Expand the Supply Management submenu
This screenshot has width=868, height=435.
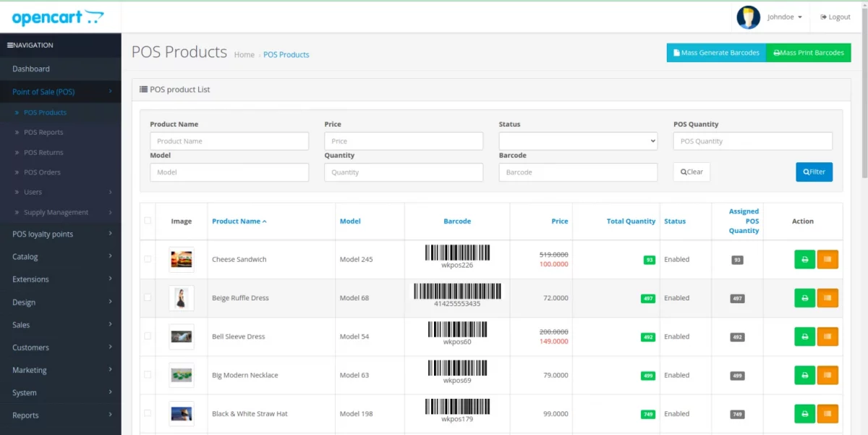click(x=60, y=212)
